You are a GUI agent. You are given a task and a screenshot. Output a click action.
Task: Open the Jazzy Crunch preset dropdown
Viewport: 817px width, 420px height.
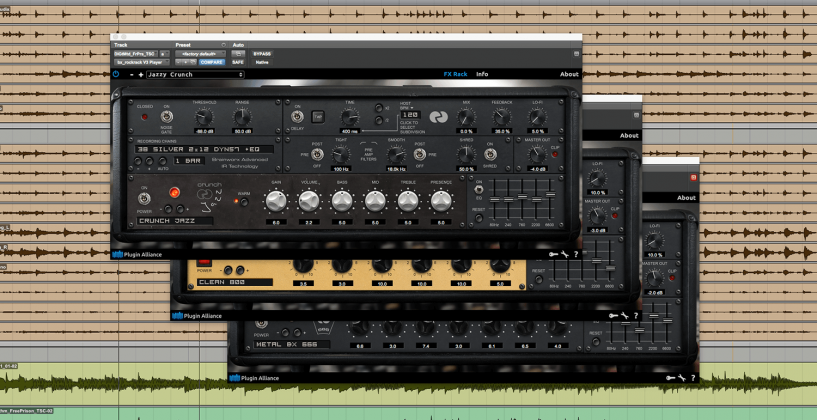[195, 75]
